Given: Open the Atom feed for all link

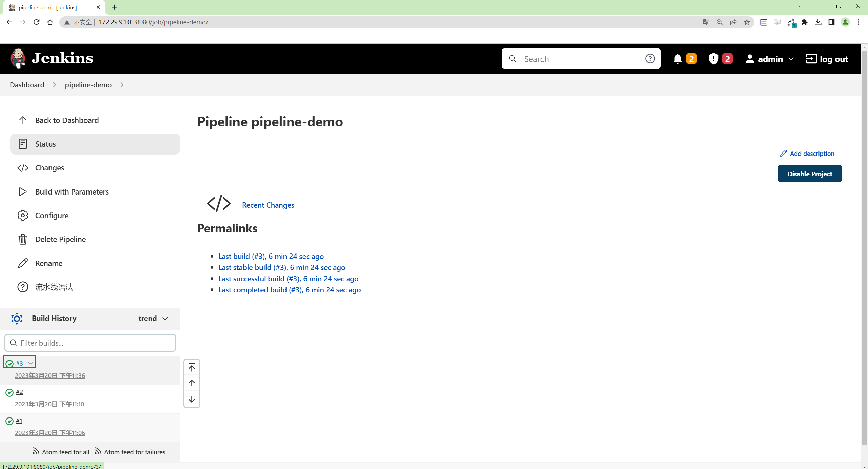Looking at the screenshot, I should click(x=65, y=452).
